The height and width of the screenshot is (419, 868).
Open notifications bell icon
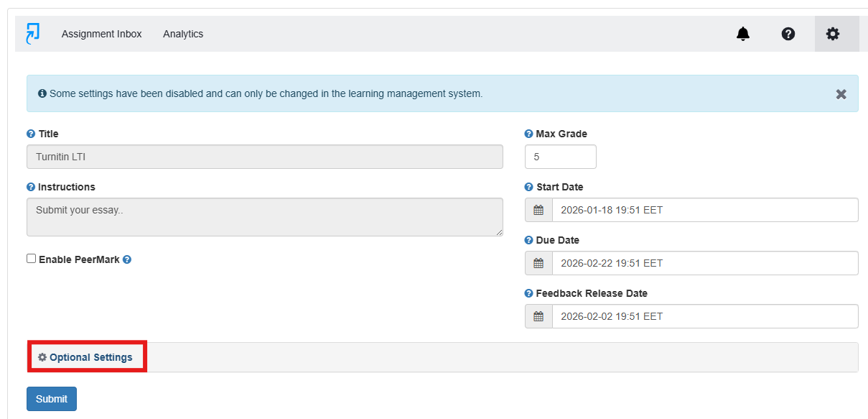click(743, 34)
